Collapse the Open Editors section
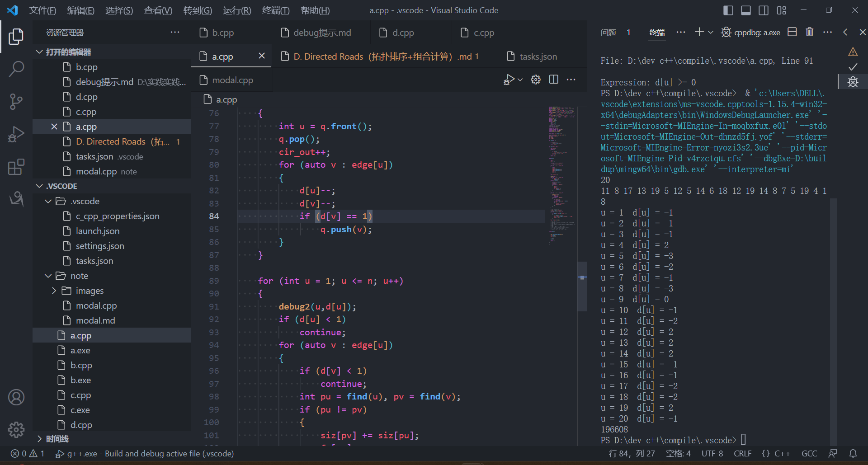The width and height of the screenshot is (868, 465). (x=40, y=52)
